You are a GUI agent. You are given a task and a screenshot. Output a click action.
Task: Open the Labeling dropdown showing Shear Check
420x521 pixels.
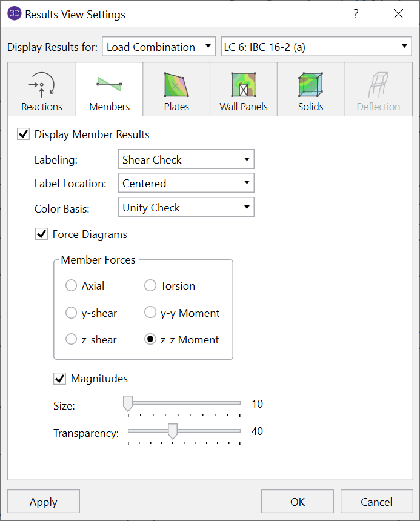point(186,160)
